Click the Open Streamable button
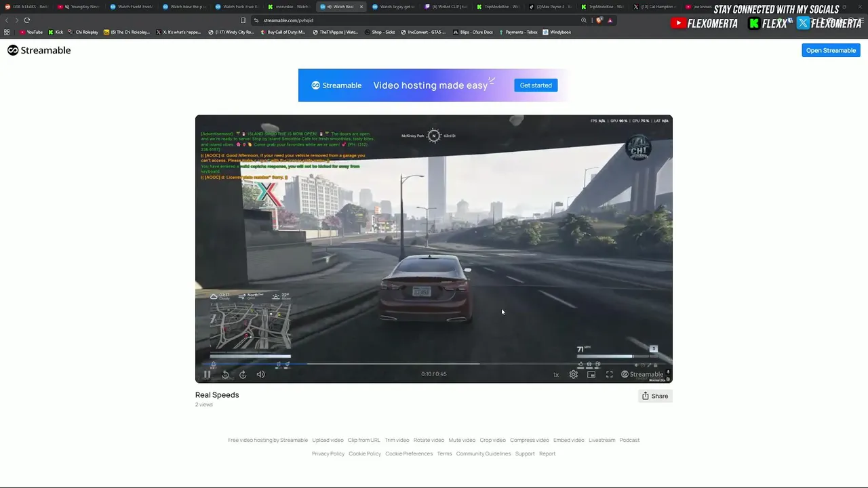Viewport: 868px width, 488px height. (x=831, y=50)
